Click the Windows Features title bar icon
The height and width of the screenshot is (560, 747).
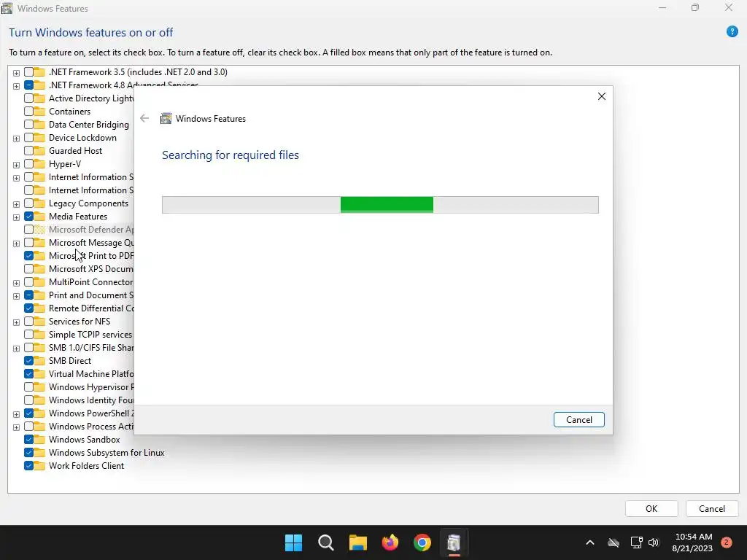(x=7, y=8)
